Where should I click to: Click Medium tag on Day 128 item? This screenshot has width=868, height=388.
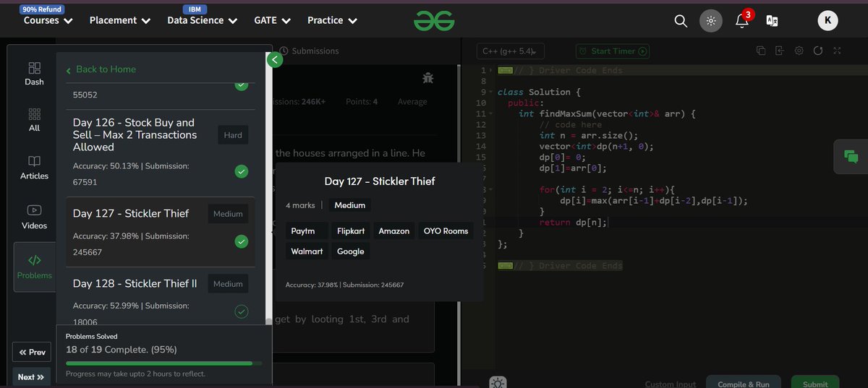pos(228,284)
